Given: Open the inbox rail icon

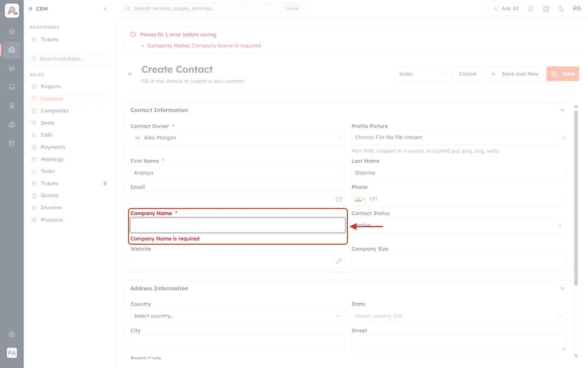Looking at the screenshot, I should tap(12, 87).
